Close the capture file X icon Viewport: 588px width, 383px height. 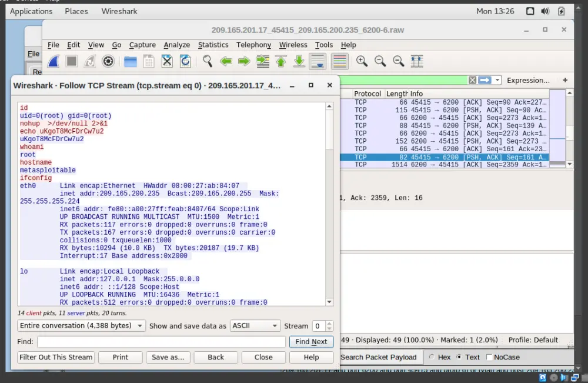click(x=167, y=61)
